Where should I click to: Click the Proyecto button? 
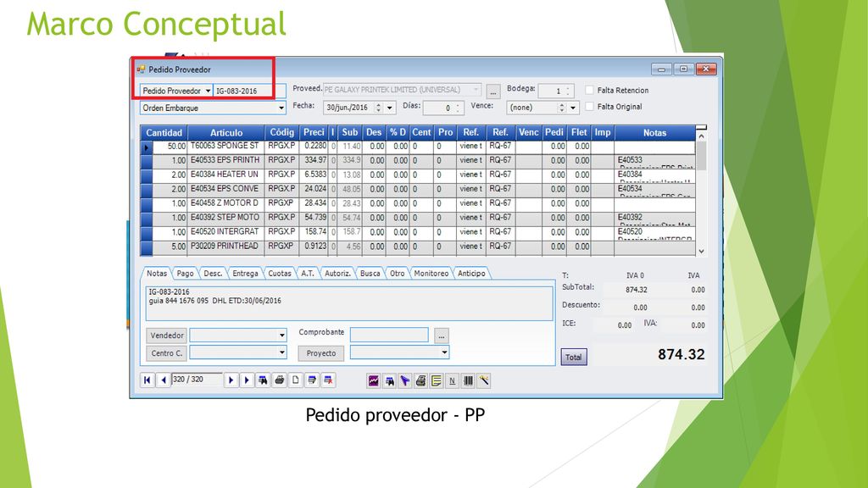coord(321,353)
